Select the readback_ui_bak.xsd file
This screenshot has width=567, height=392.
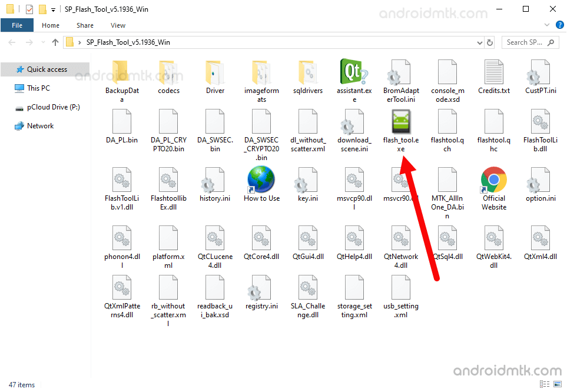coord(215,297)
